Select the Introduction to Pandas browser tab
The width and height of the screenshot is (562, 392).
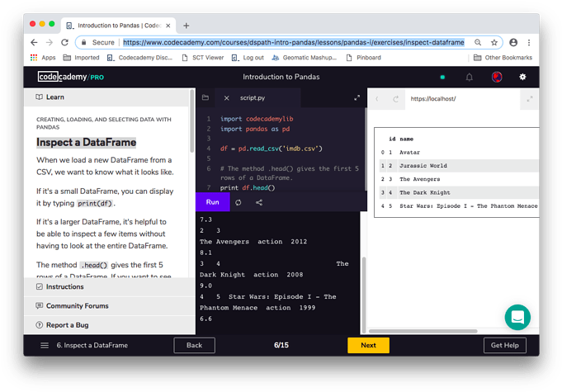[x=119, y=26]
